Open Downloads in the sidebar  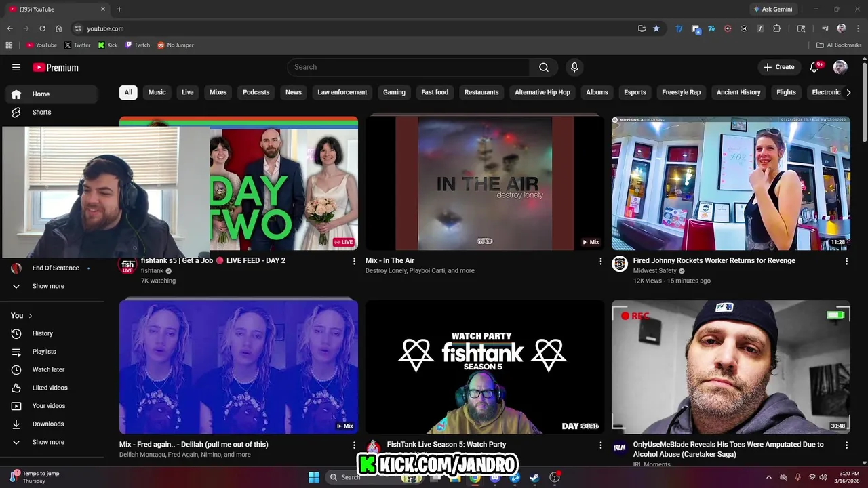[52, 424]
